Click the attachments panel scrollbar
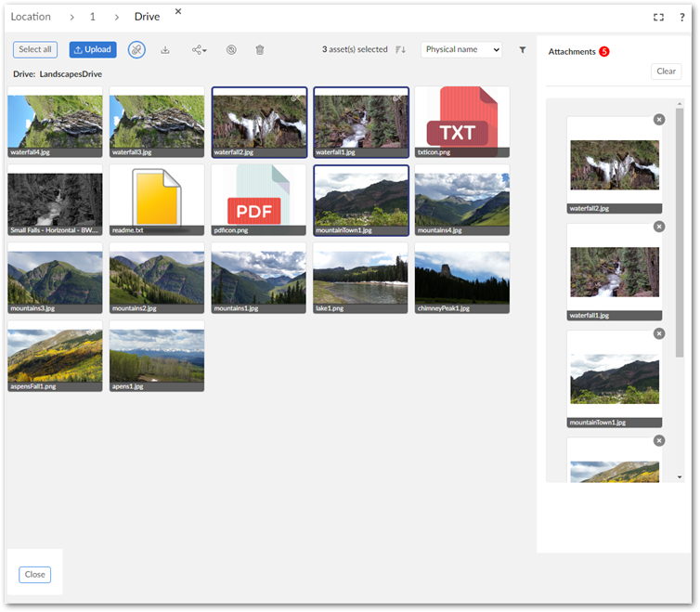 click(680, 232)
